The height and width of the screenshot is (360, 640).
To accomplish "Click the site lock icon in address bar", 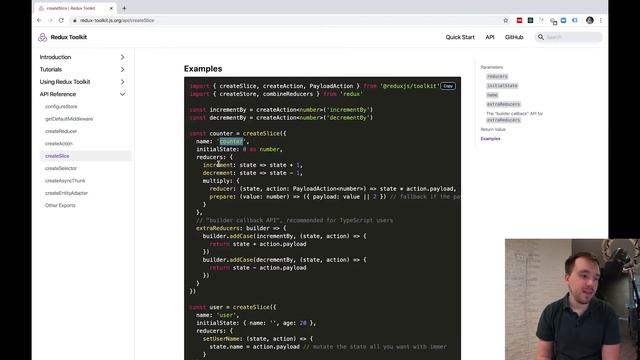I will coord(75,20).
